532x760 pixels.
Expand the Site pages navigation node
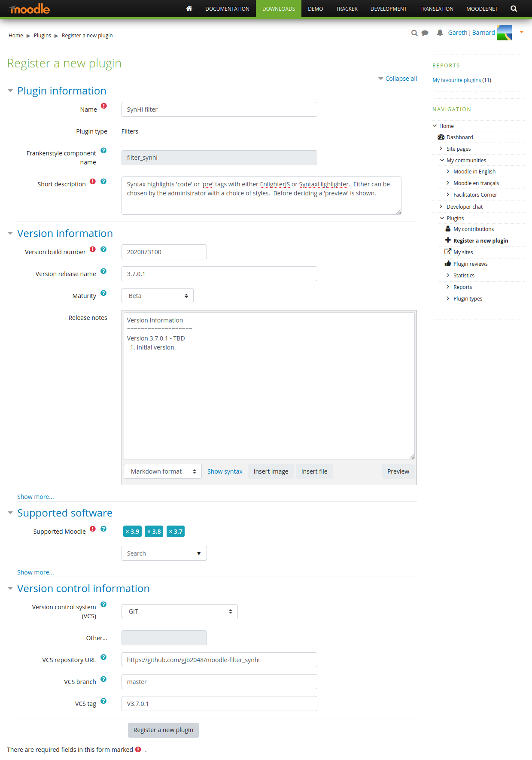point(441,149)
